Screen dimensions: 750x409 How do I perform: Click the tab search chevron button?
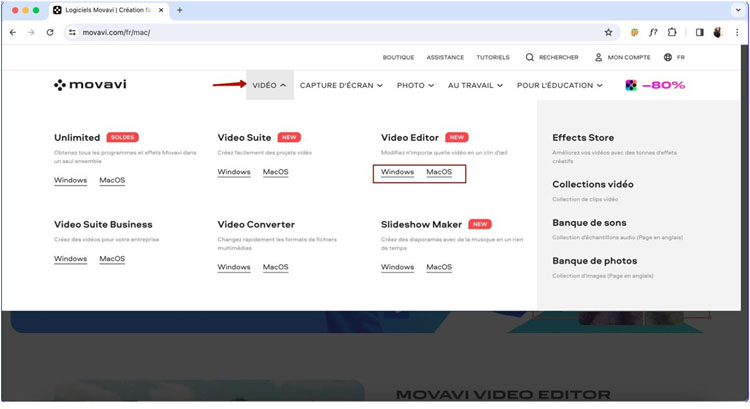[738, 10]
